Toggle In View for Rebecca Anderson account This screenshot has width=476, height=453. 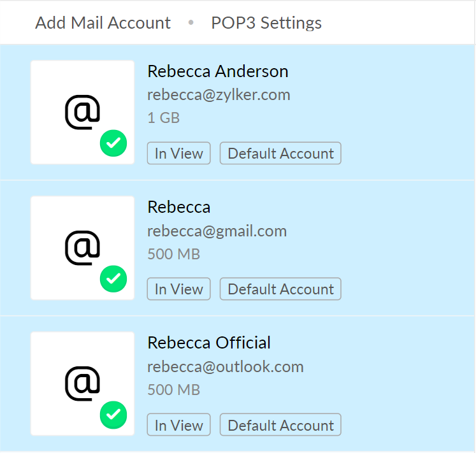point(178,154)
